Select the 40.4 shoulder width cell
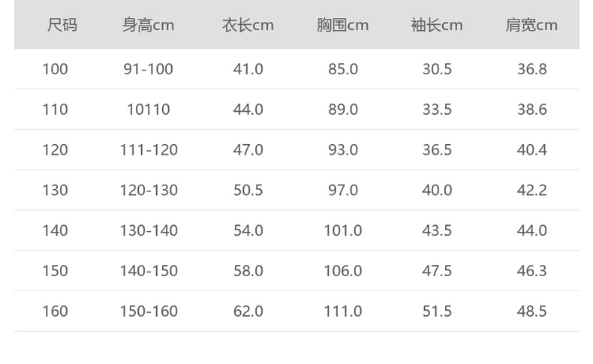 (x=531, y=150)
